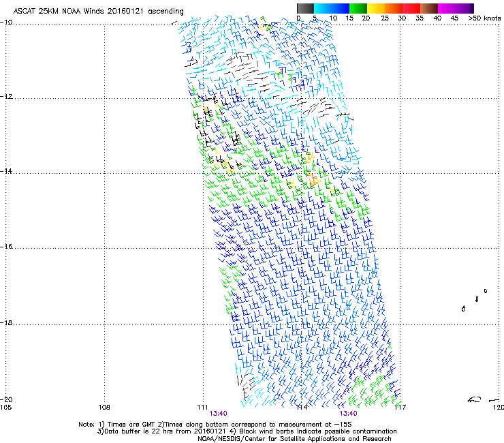The height and width of the screenshot is (443, 504).
Task: Click the '-18' latitude axis label
Action: tap(6, 322)
